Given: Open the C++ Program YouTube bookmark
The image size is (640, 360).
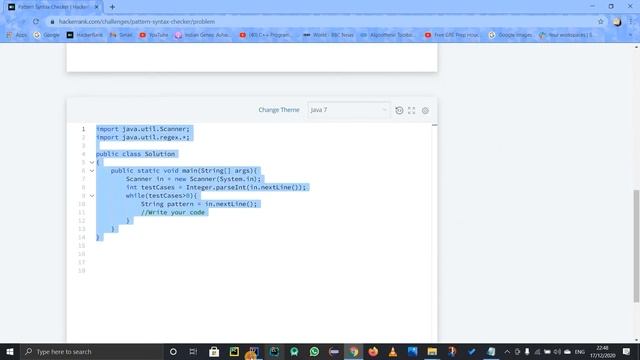Looking at the screenshot, I should click(x=265, y=35).
